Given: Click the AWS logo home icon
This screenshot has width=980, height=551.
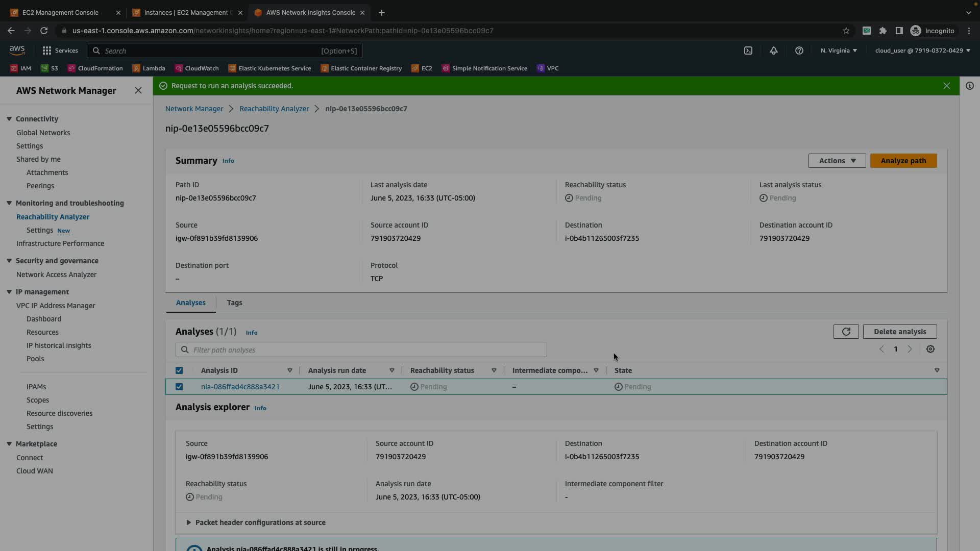Looking at the screenshot, I should pos(17,50).
